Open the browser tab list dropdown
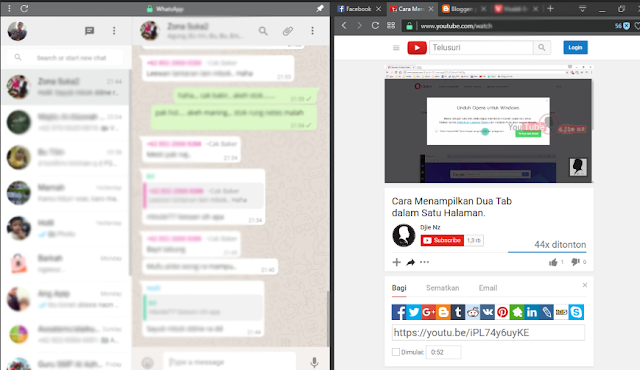The width and height of the screenshot is (640, 370). coord(582,9)
